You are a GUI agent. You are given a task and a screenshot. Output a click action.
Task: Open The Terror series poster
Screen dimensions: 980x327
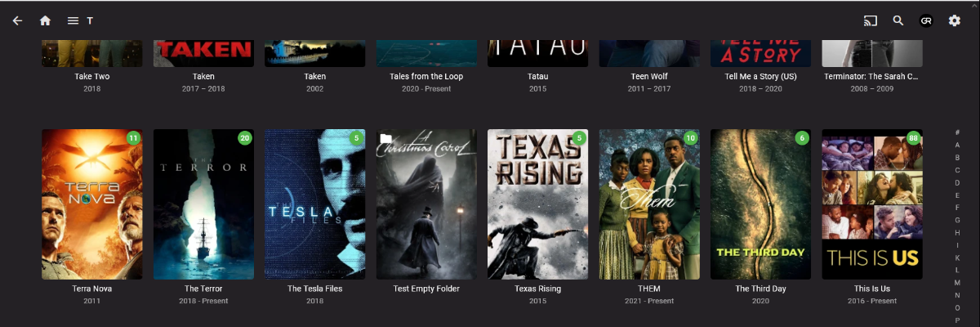(203, 204)
